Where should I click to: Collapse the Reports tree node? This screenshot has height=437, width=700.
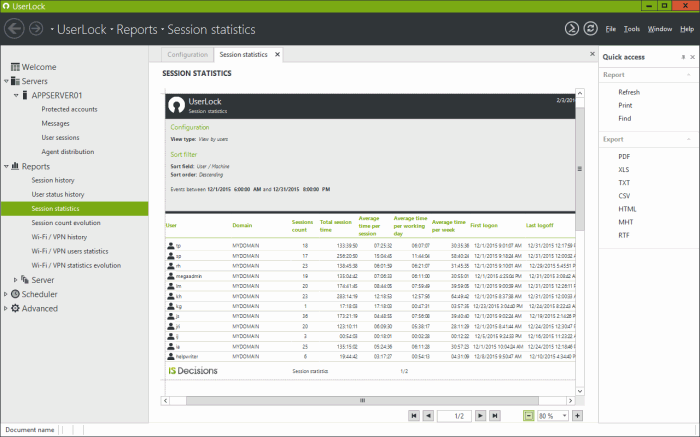(x=6, y=166)
